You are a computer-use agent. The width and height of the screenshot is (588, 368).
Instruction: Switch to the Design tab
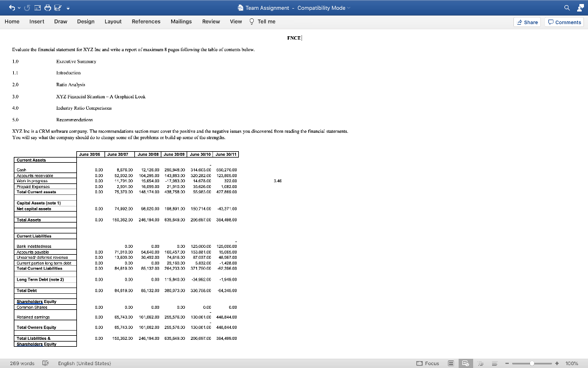click(x=86, y=21)
